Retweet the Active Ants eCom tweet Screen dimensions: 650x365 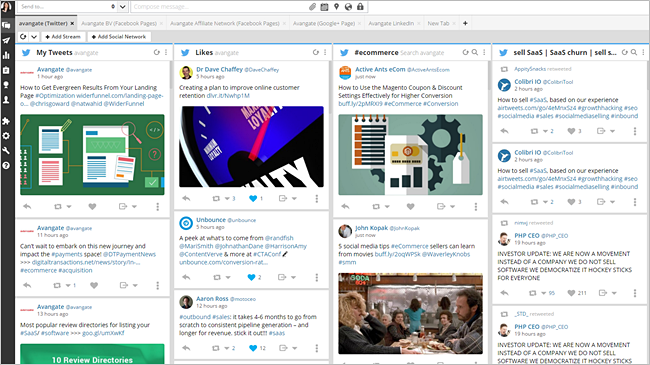pyautogui.click(x=376, y=206)
